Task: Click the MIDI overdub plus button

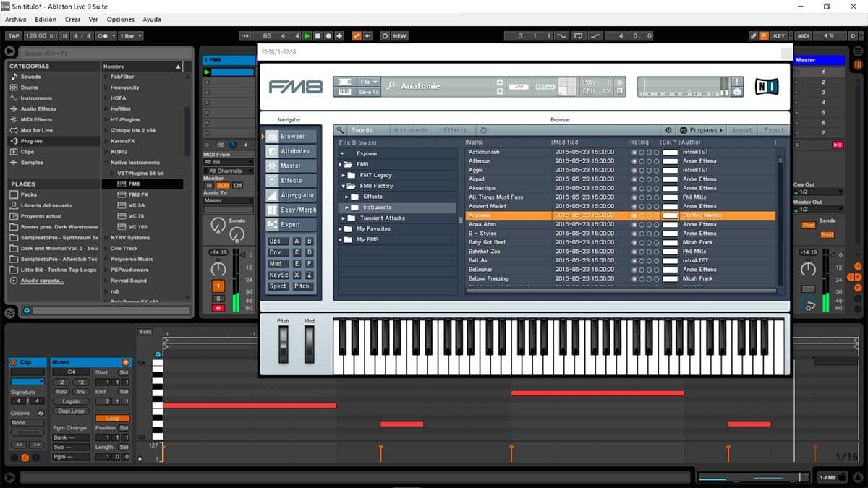Action: (x=339, y=35)
